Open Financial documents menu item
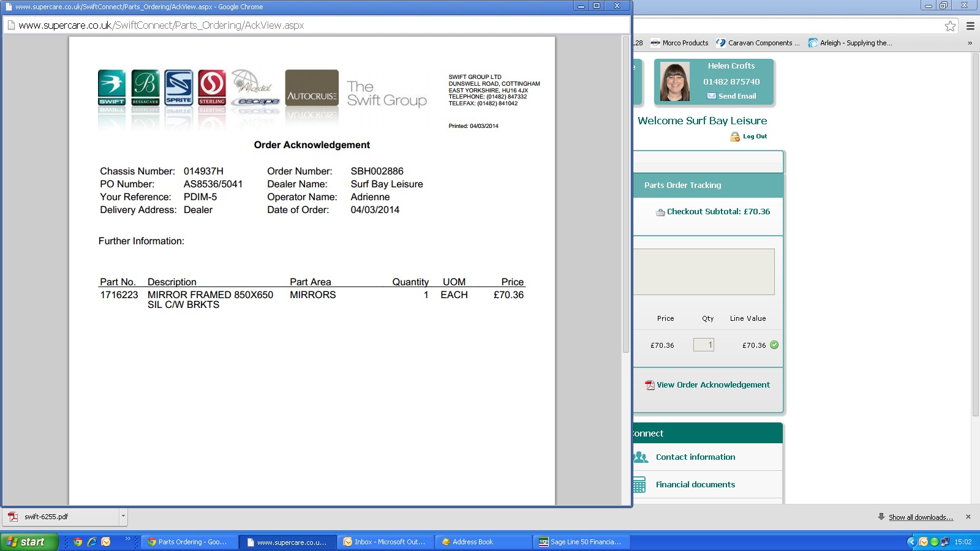The height and width of the screenshot is (551, 980). 695,484
